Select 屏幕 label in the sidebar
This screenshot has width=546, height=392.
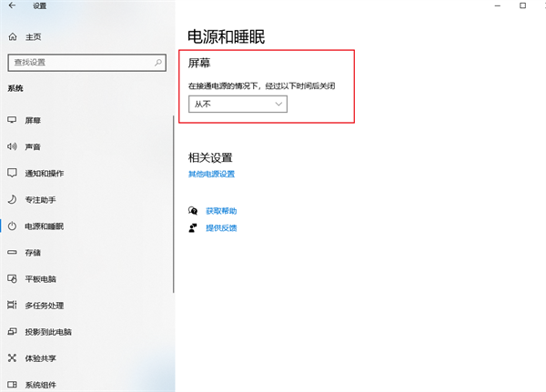tap(33, 120)
